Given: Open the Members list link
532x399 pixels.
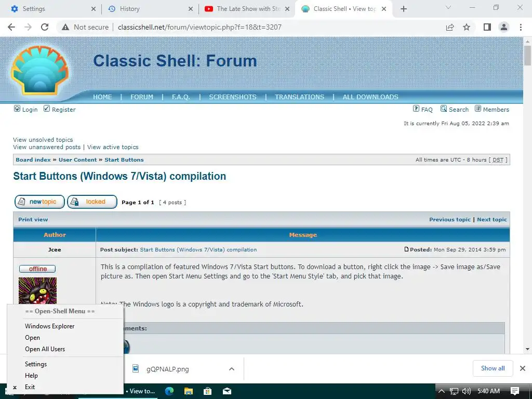Looking at the screenshot, I should point(492,109).
